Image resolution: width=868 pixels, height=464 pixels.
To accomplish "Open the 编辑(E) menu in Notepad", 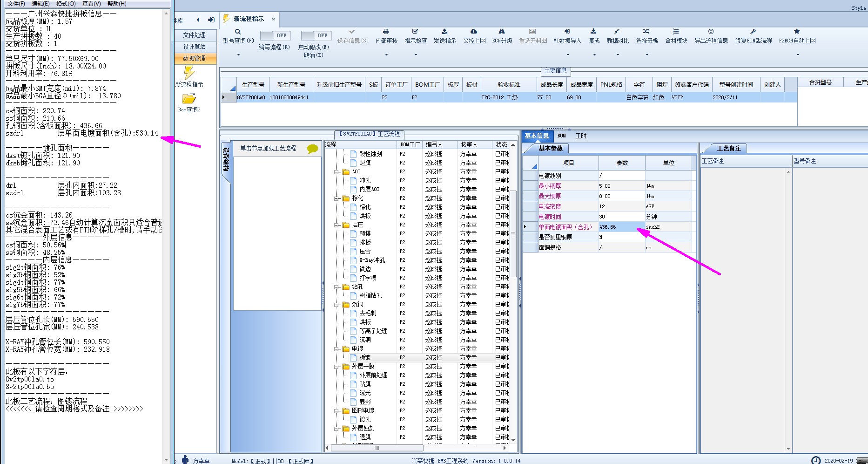I will coord(40,4).
